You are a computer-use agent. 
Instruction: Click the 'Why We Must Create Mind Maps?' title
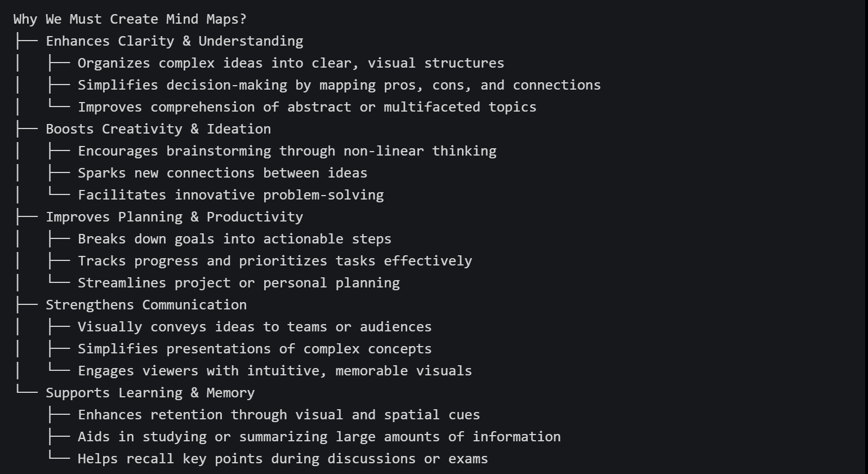click(x=130, y=19)
